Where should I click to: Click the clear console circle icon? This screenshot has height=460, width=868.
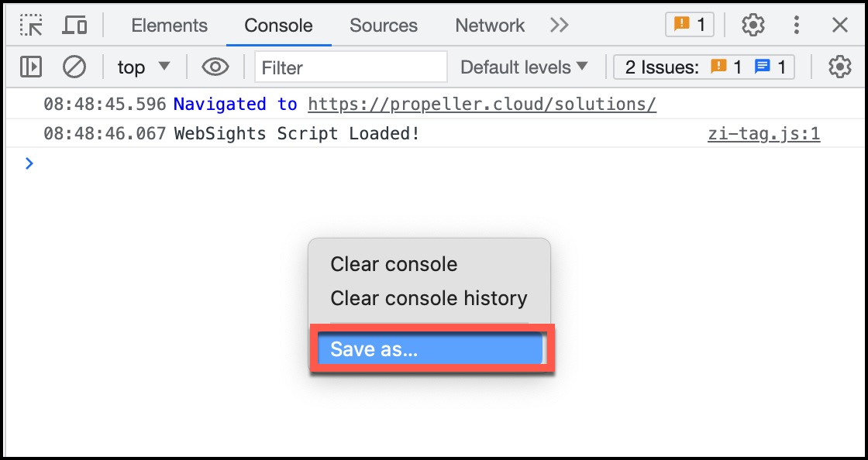tap(74, 67)
